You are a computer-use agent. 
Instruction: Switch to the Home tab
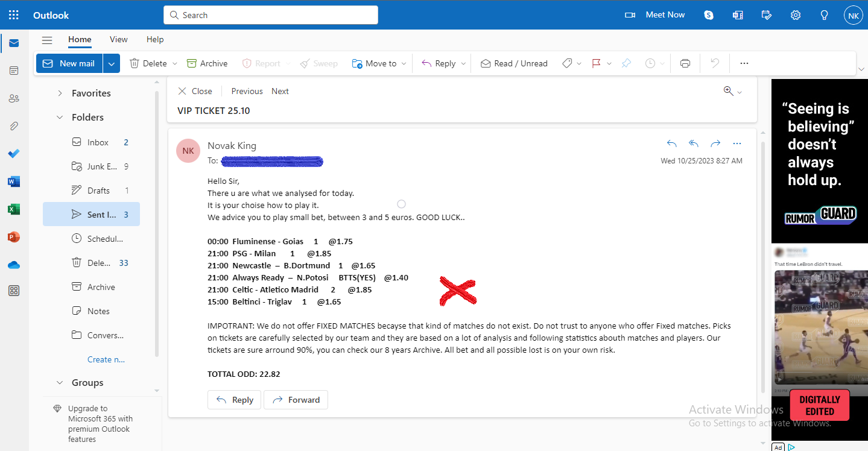click(80, 40)
